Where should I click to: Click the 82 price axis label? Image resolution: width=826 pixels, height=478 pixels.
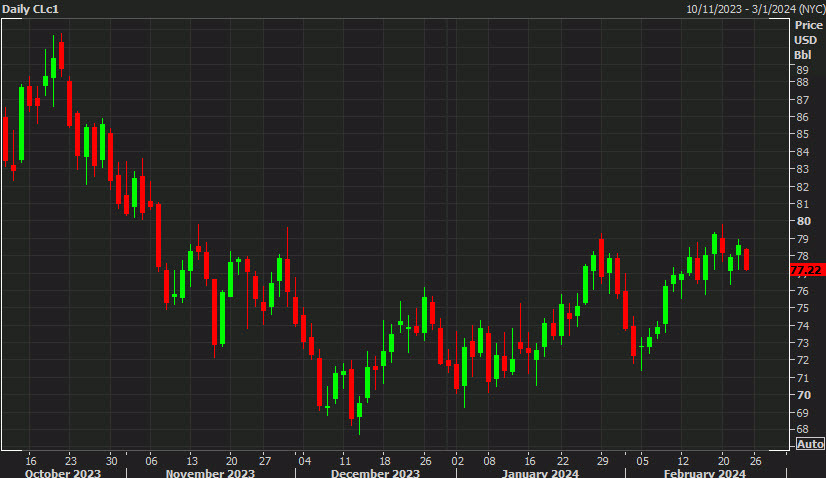coord(802,187)
